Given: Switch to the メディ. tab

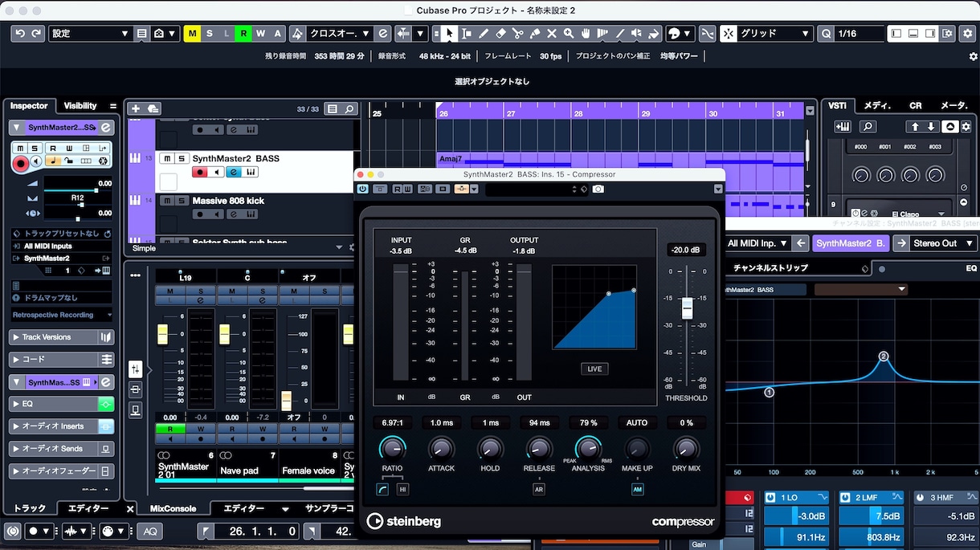Looking at the screenshot, I should 877,106.
